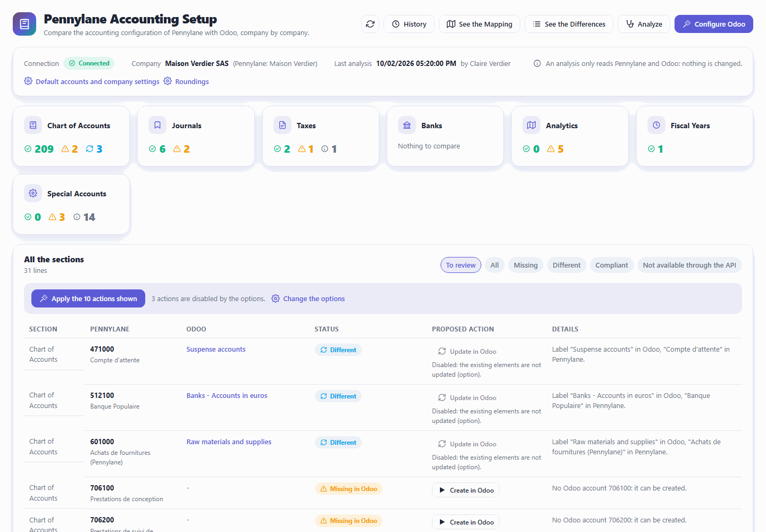Open Roundings settings link
This screenshot has width=766, height=532.
[x=192, y=81]
